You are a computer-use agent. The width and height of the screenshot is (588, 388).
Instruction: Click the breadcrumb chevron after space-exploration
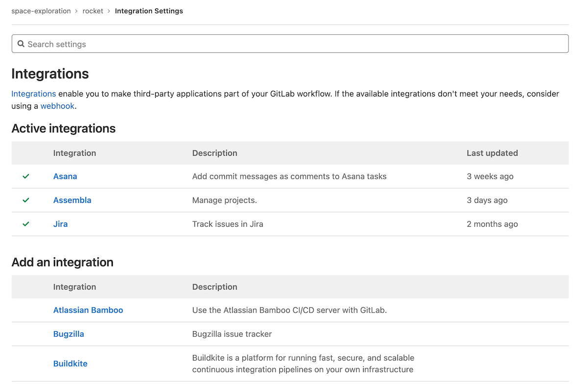pyautogui.click(x=75, y=11)
